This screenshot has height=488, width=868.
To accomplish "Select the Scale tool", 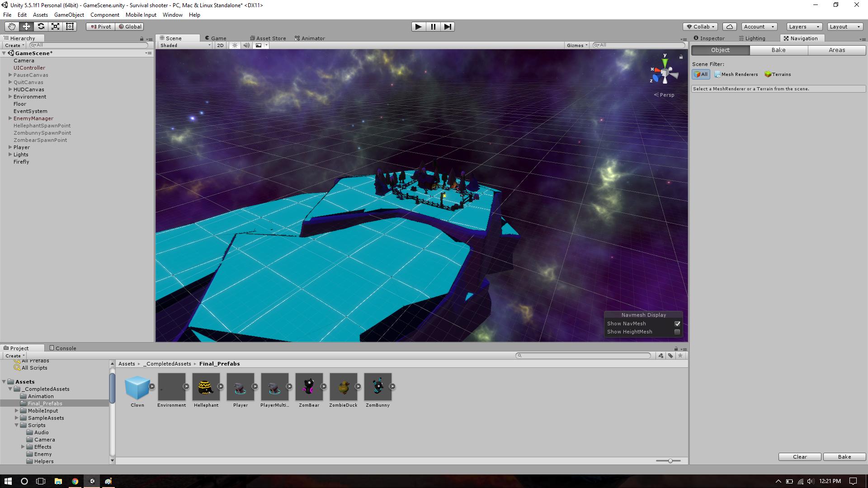I will [x=55, y=26].
